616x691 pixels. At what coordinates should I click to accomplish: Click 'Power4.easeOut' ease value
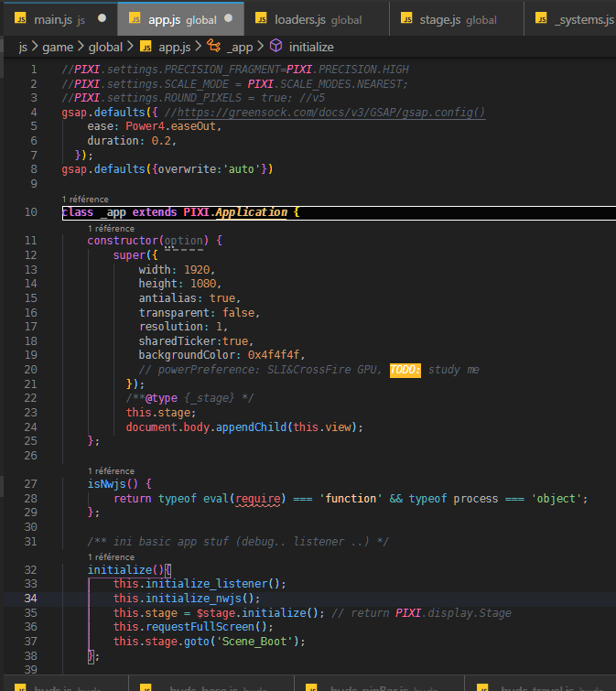tap(170, 126)
